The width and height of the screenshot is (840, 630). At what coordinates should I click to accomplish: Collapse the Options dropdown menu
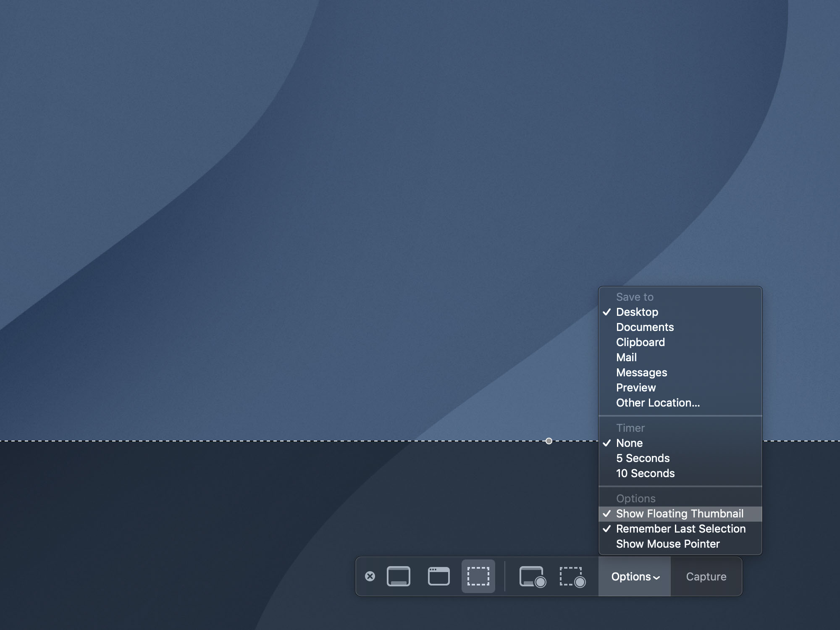tap(631, 577)
